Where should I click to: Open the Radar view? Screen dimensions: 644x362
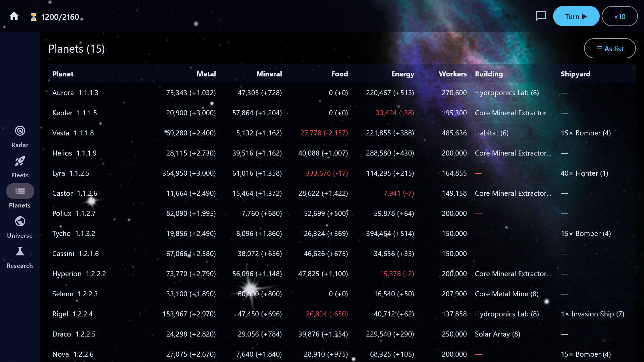(20, 137)
